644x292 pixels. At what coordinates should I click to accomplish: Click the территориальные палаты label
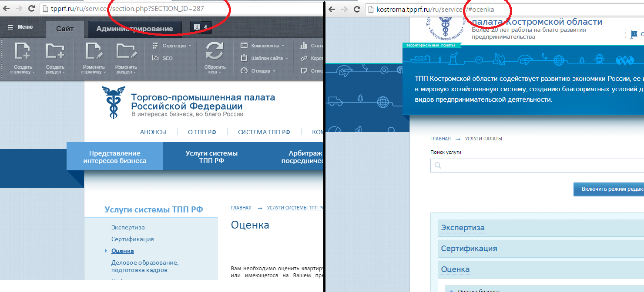point(430,45)
